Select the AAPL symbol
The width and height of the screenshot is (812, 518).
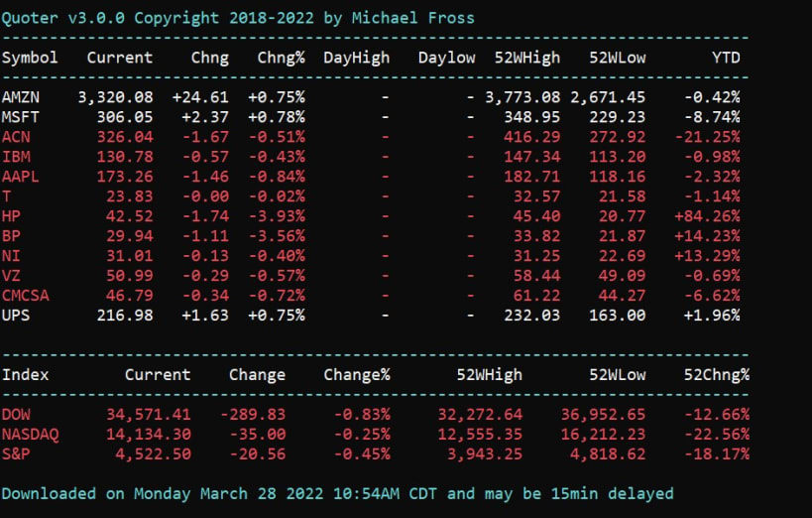20,177
